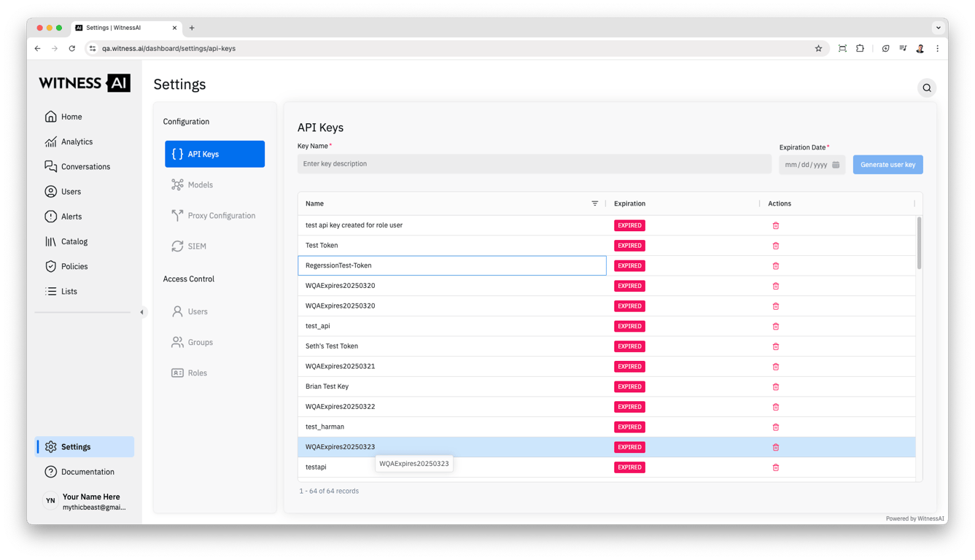The image size is (975, 560).
Task: Click the table vertical scrollbar
Action: click(x=919, y=243)
